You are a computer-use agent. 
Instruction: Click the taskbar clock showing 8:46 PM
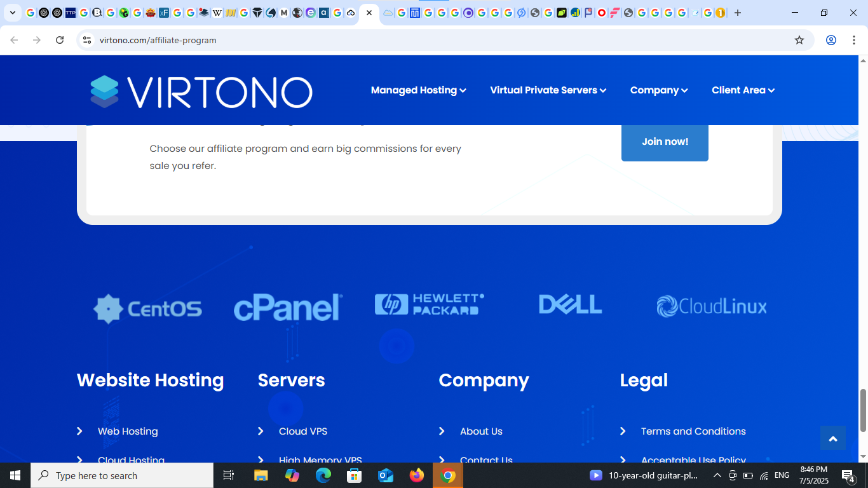pyautogui.click(x=814, y=475)
